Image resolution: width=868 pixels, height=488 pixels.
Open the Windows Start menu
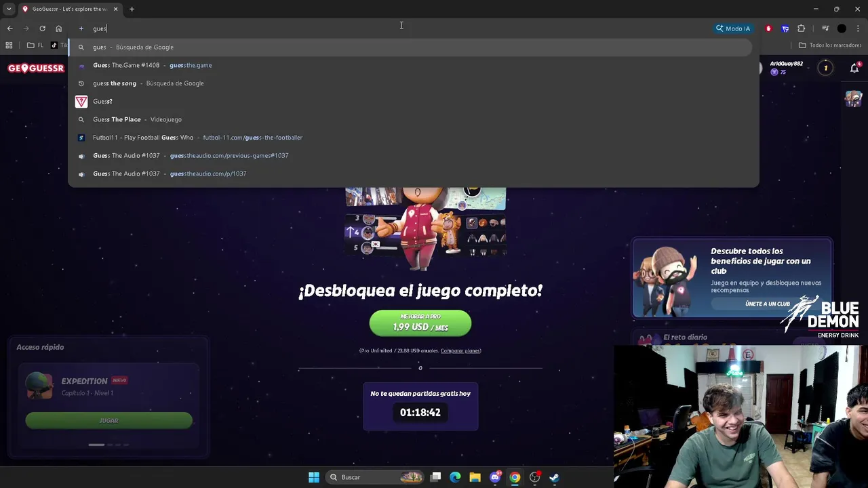point(314,477)
